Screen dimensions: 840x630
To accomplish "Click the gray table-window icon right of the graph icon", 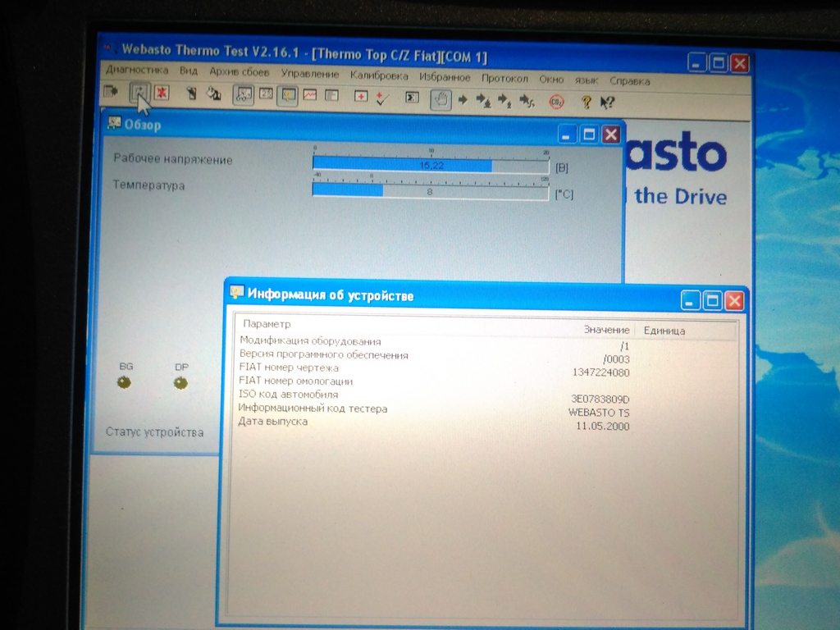I will coord(332,96).
